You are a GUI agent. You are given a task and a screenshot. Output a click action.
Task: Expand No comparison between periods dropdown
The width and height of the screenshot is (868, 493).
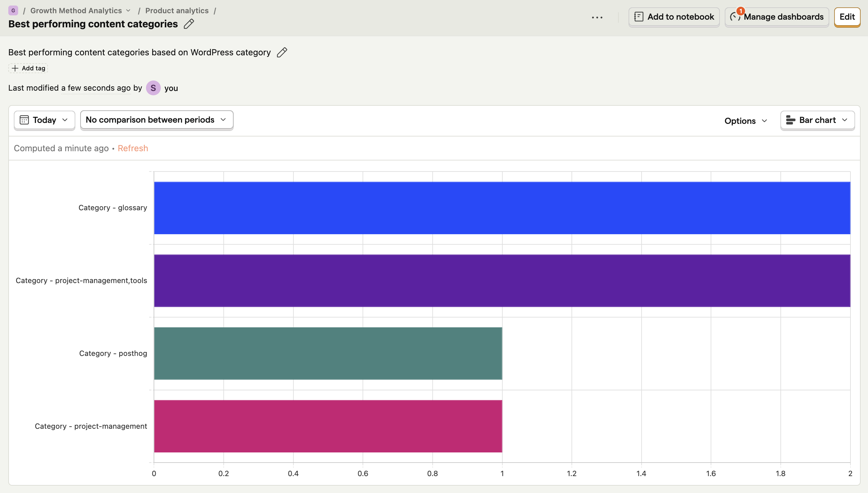[157, 120]
